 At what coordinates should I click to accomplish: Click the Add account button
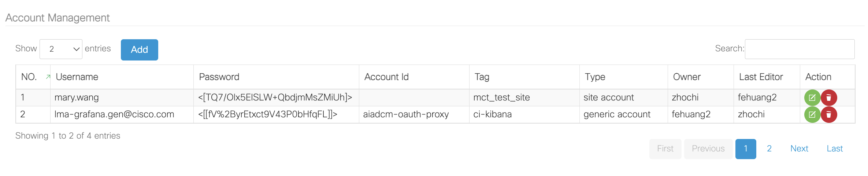pos(140,50)
